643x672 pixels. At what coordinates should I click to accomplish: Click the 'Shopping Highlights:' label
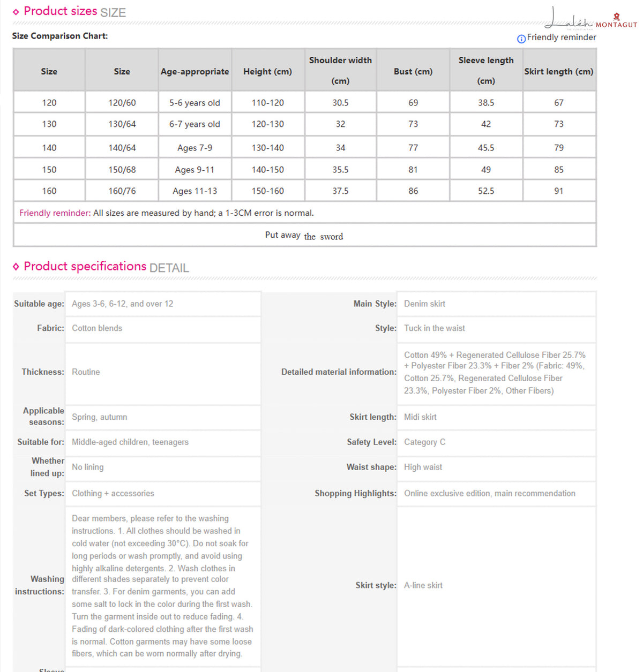tap(355, 493)
